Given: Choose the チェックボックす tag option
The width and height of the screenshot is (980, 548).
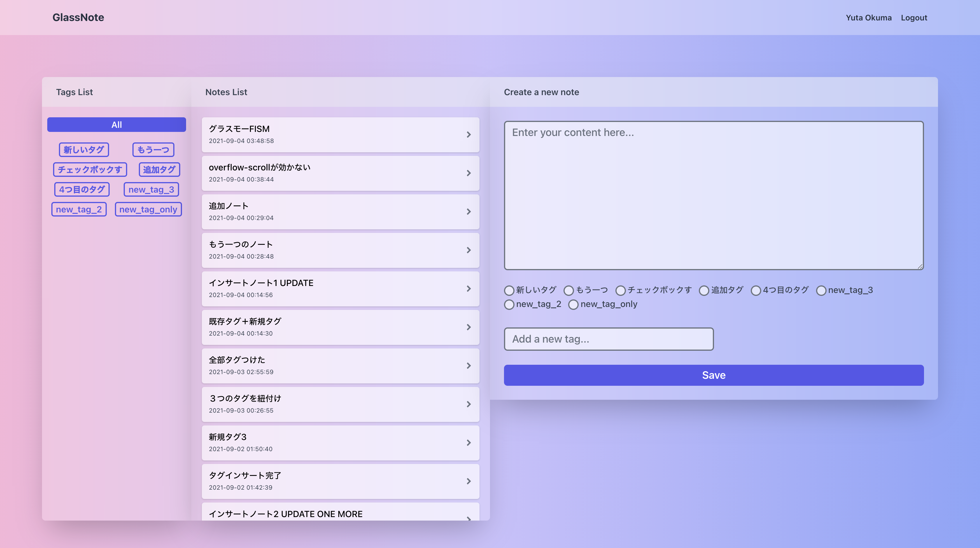Looking at the screenshot, I should pyautogui.click(x=620, y=290).
